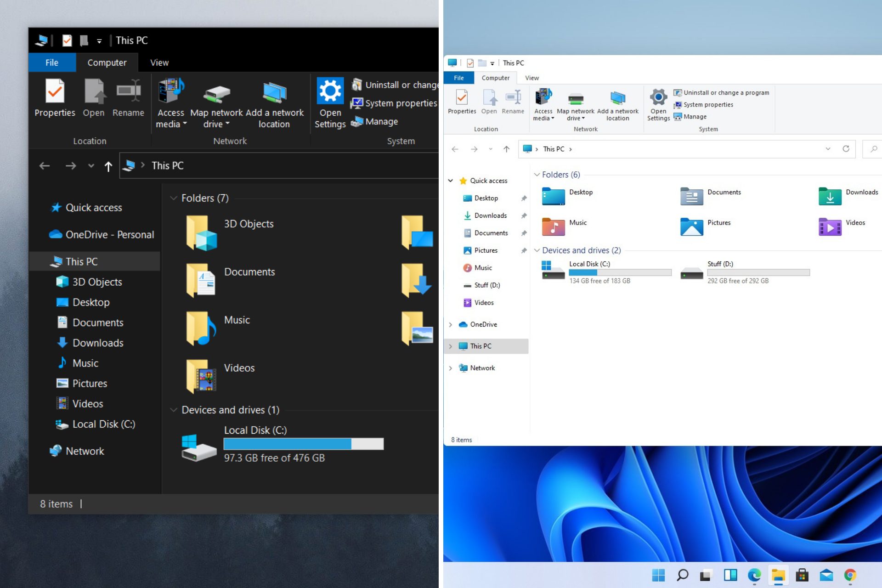Select Network in dark sidebar
Screen dimensions: 882x588
click(x=77, y=451)
